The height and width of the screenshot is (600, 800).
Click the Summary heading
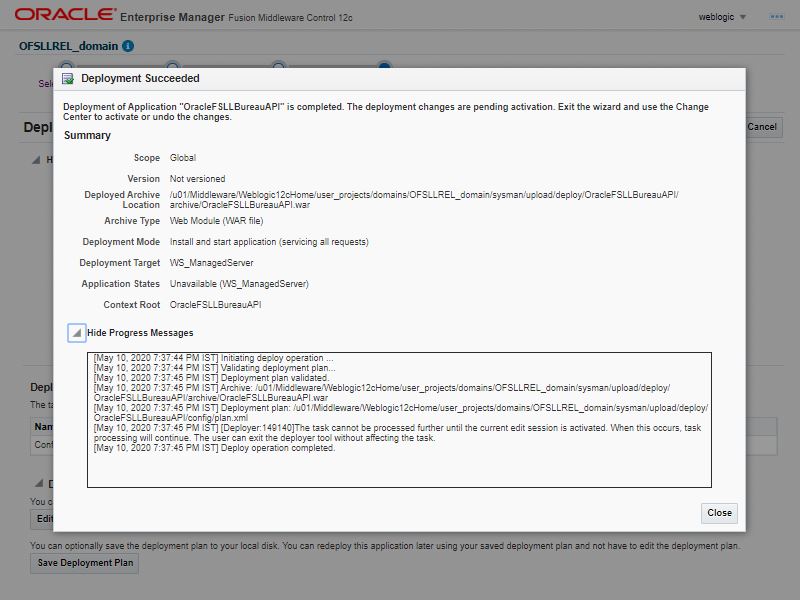[x=87, y=135]
